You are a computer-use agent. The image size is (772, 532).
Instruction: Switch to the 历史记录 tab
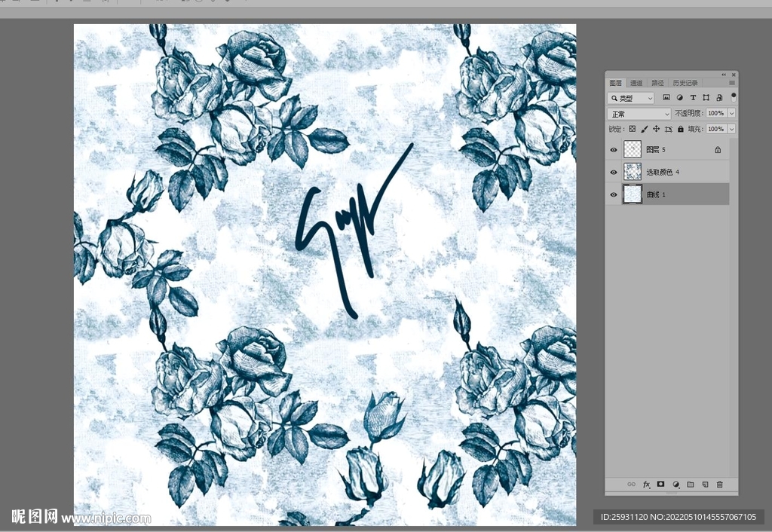(x=685, y=83)
